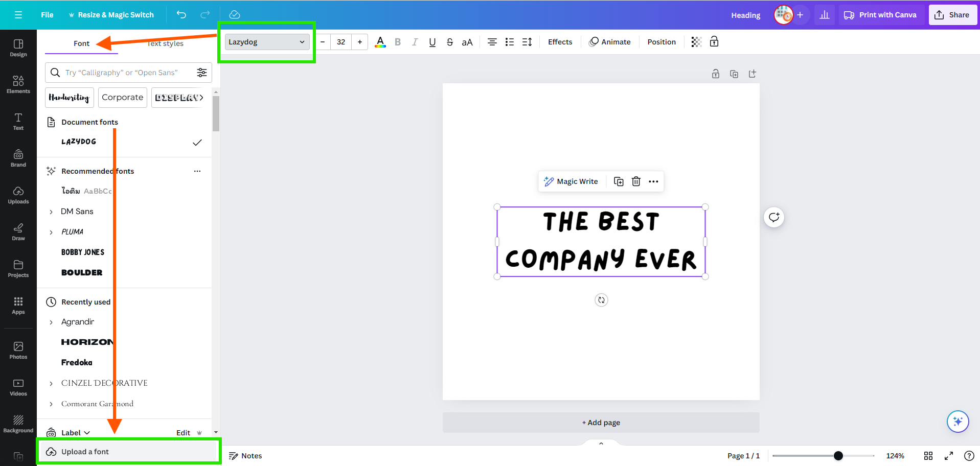Open font filter settings icon
Image resolution: width=980 pixels, height=466 pixels.
pos(202,73)
